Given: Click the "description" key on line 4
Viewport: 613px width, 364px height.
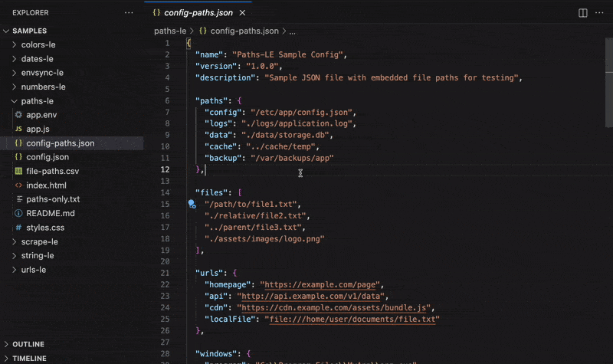Looking at the screenshot, I should (x=225, y=78).
